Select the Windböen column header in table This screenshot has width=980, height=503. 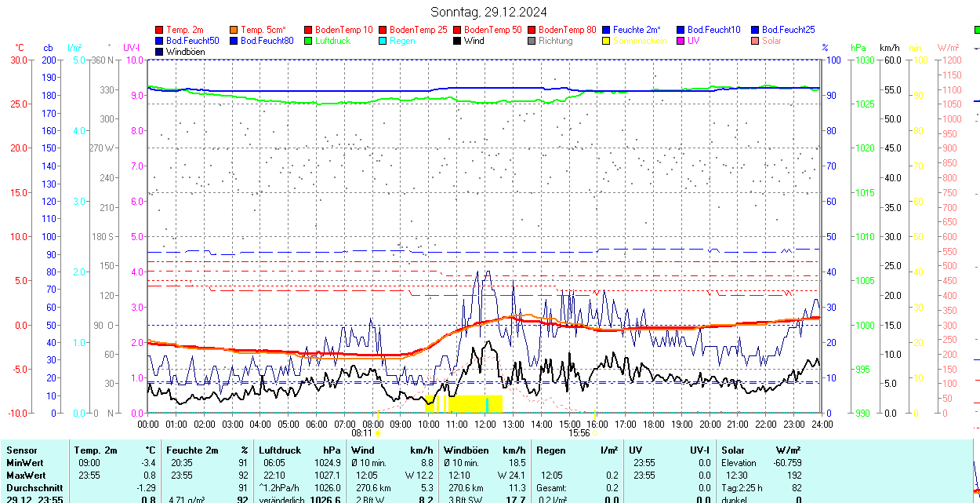(x=466, y=450)
